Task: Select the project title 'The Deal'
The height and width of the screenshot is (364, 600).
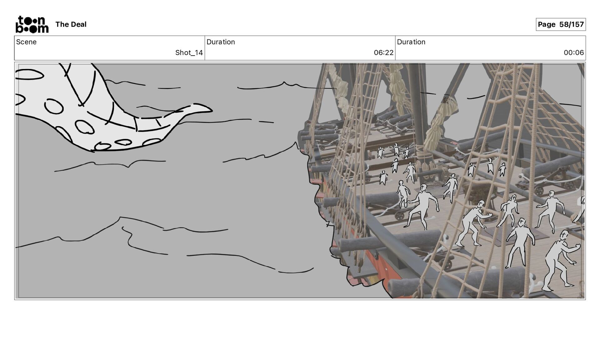Action: click(71, 24)
